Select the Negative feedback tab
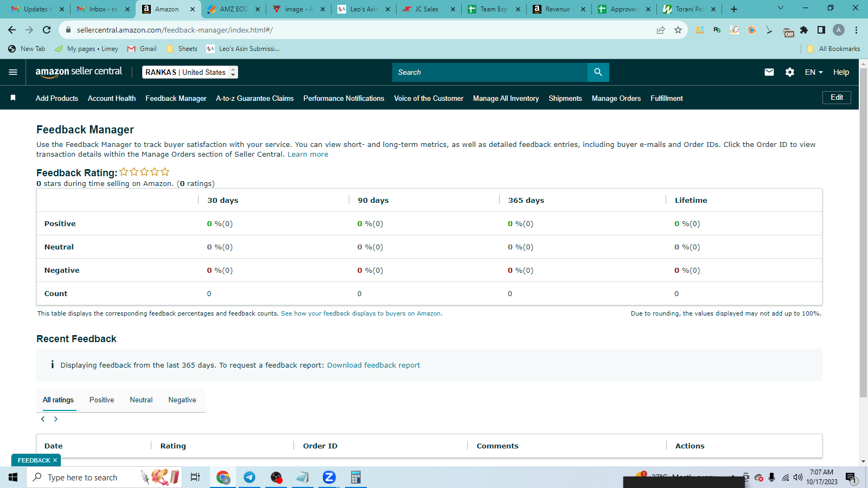Viewport: 868px width, 488px height. [182, 400]
